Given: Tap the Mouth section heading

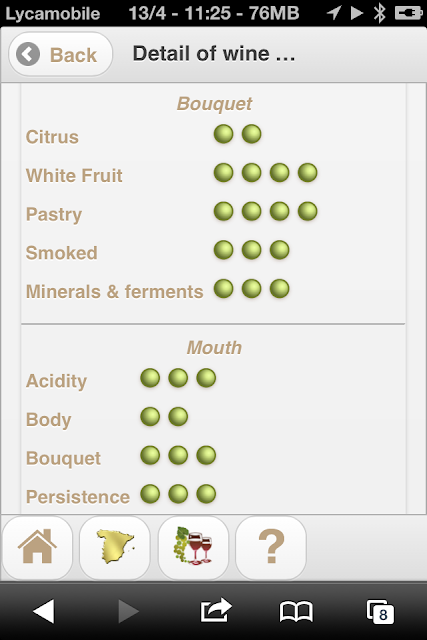Looking at the screenshot, I should tap(214, 348).
